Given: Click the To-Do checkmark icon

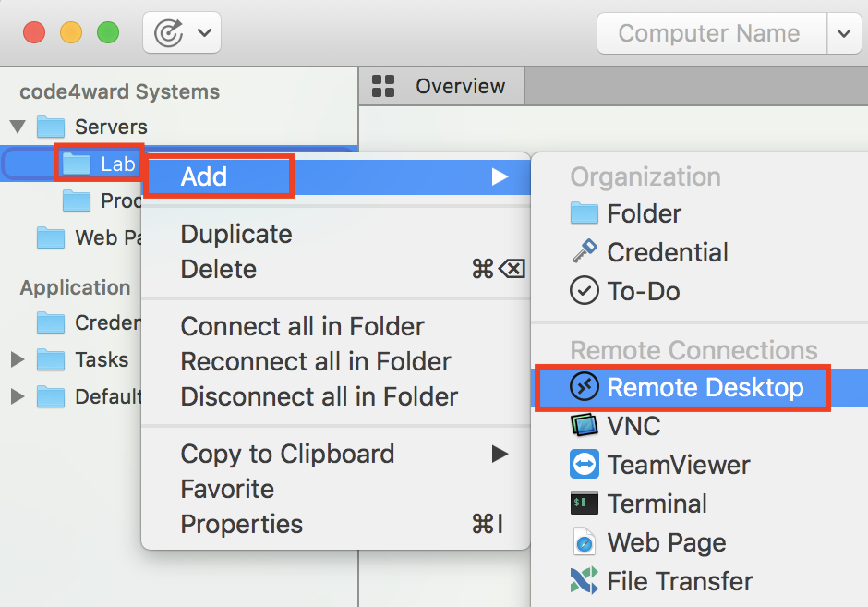Looking at the screenshot, I should [x=585, y=291].
